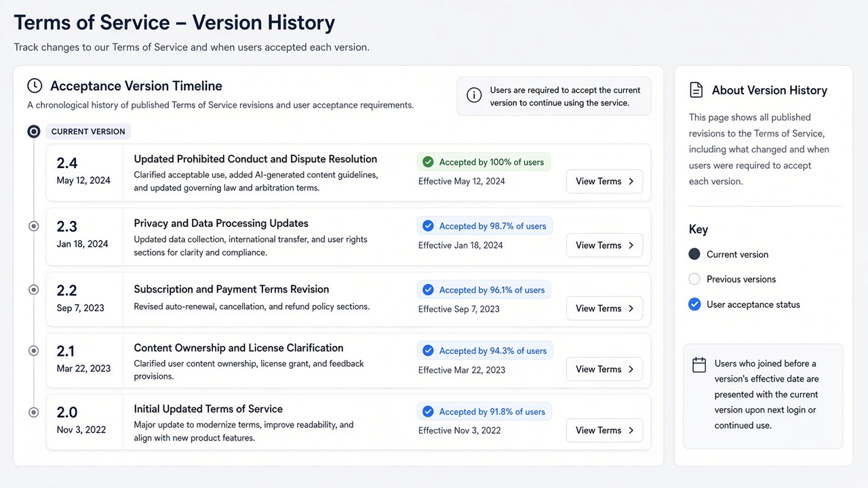Image resolution: width=868 pixels, height=488 pixels.
Task: Click the clock icon beside Acceptance Version Timeline
Action: (x=35, y=86)
